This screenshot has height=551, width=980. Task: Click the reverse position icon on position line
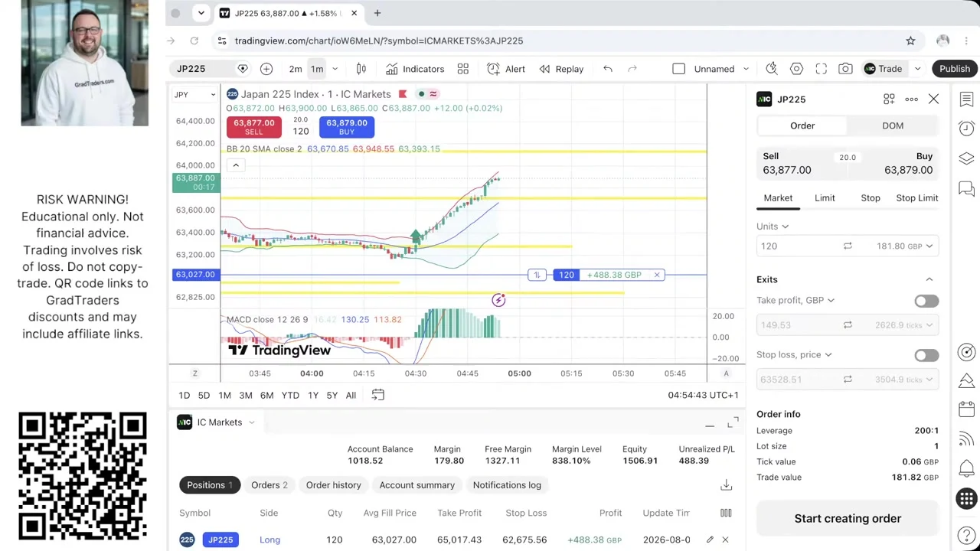tap(537, 275)
